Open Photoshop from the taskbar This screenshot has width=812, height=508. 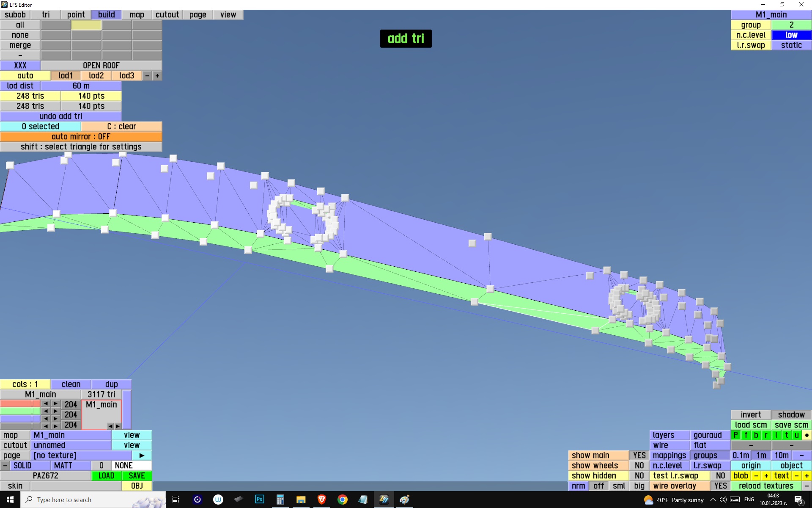[259, 500]
